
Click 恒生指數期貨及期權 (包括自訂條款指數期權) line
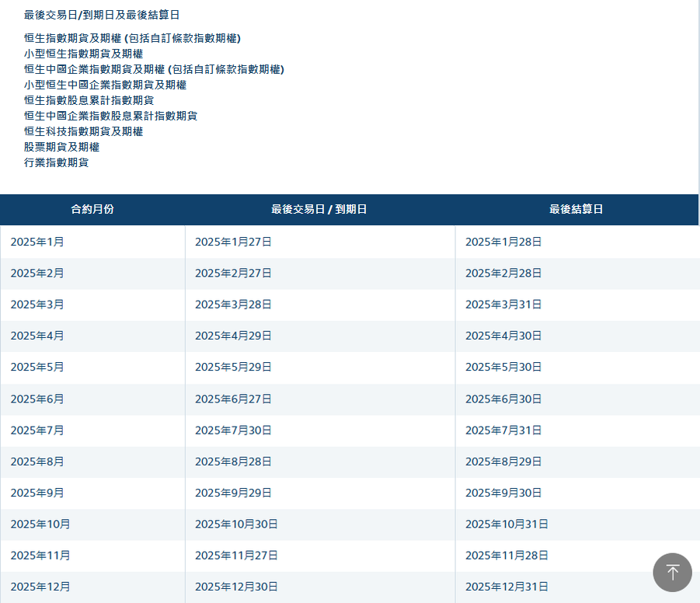point(132,38)
